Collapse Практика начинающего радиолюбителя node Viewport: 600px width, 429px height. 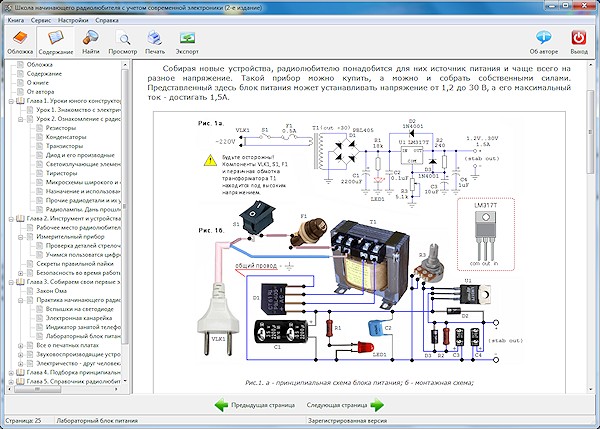[21, 300]
